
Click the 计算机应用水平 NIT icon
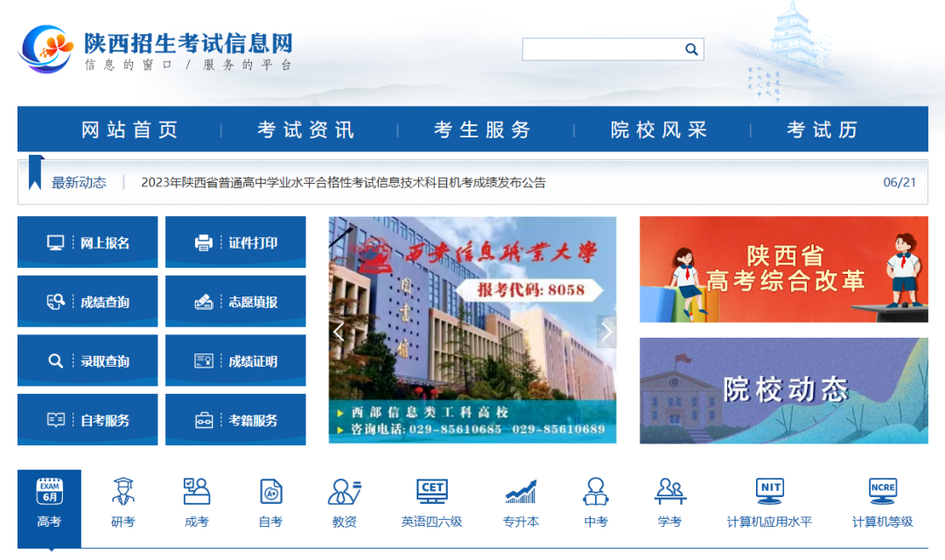coord(769,492)
